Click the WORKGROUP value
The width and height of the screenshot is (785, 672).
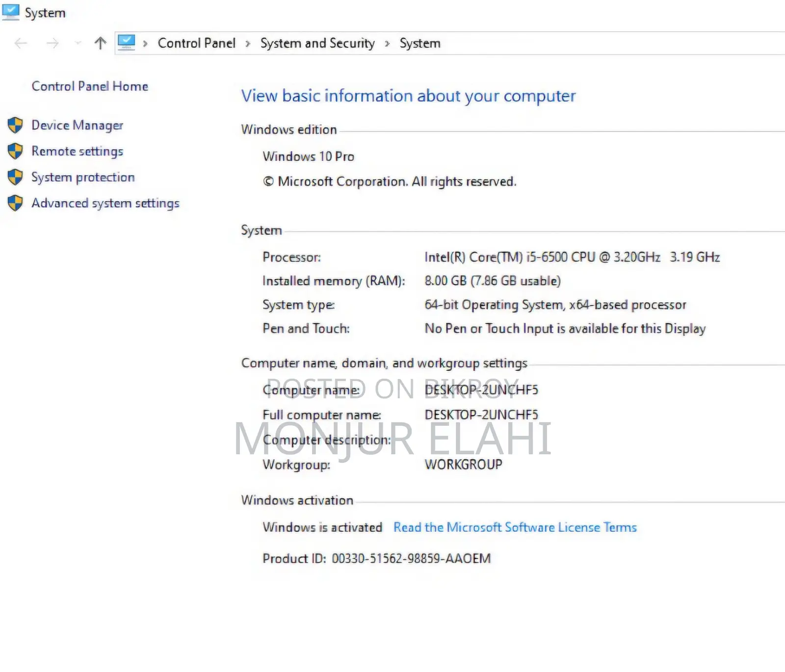(x=464, y=465)
